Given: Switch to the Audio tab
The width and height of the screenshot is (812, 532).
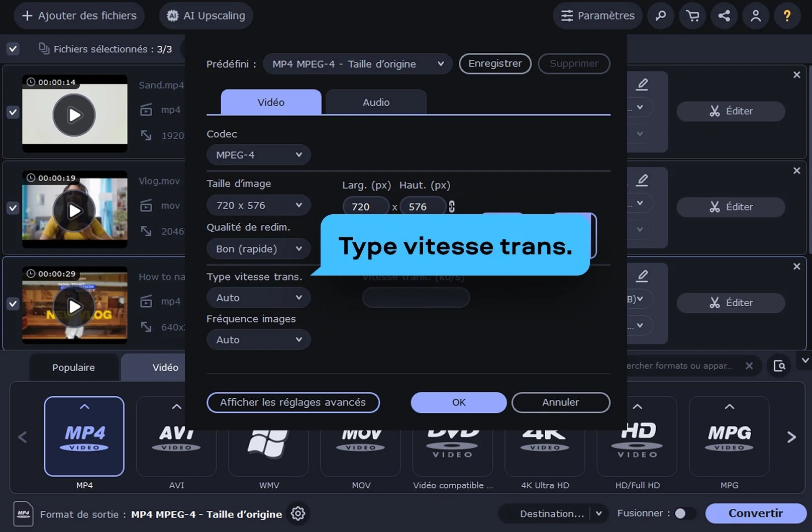Looking at the screenshot, I should [x=376, y=102].
